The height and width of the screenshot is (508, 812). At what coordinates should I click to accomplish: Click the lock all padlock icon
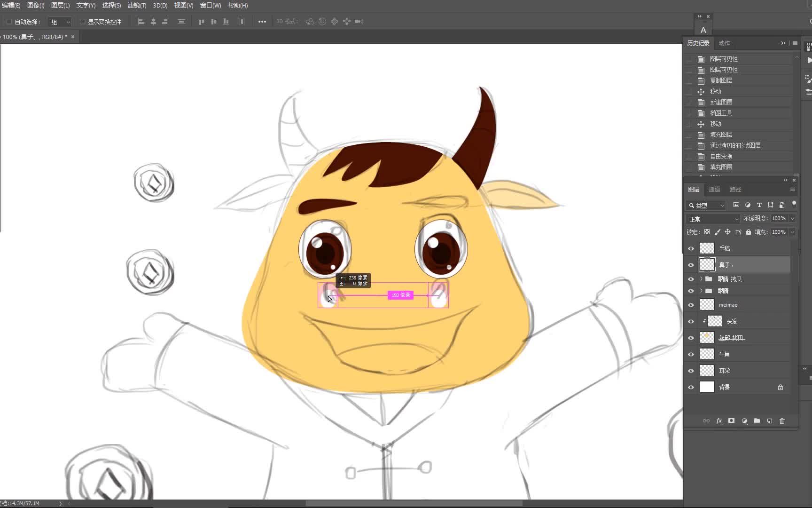(748, 232)
